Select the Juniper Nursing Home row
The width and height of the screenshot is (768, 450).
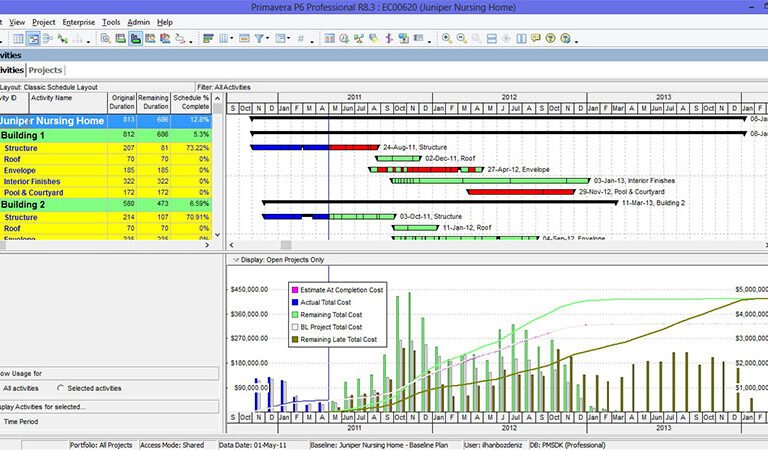(x=106, y=121)
